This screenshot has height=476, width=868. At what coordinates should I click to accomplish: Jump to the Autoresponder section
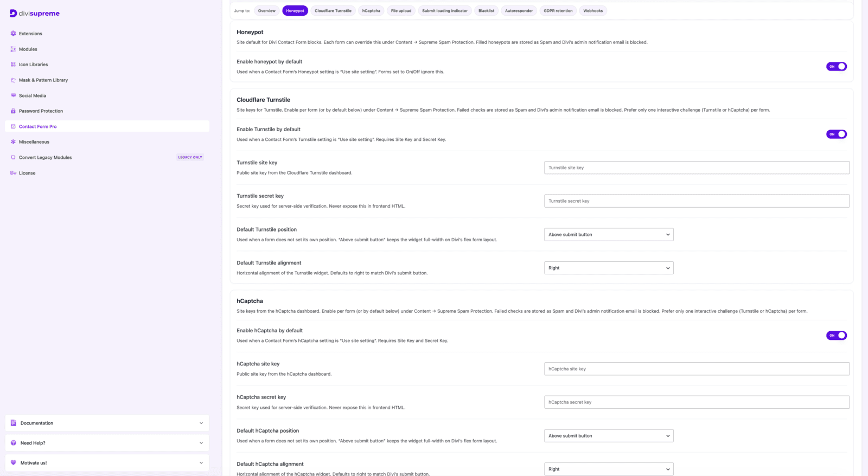[519, 10]
